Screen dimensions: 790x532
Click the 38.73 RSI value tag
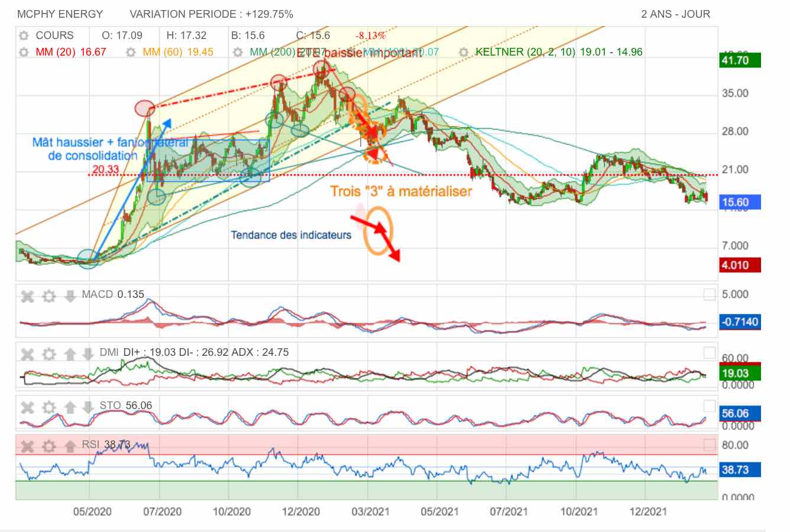(740, 470)
